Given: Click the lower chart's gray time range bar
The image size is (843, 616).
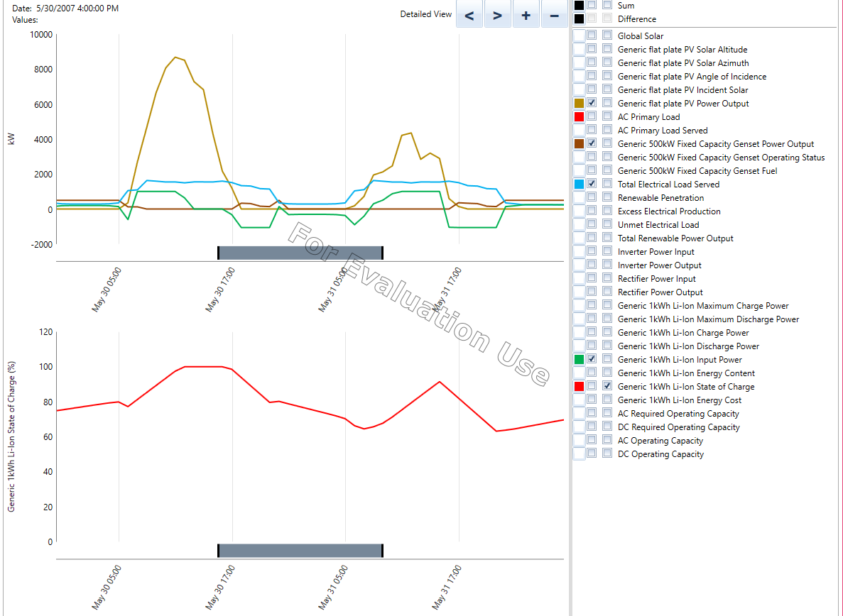Looking at the screenshot, I should coord(300,550).
